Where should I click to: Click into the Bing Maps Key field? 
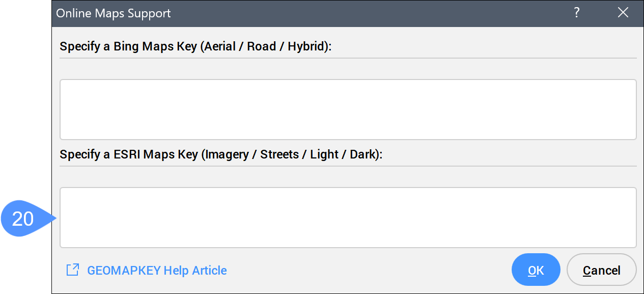348,109
